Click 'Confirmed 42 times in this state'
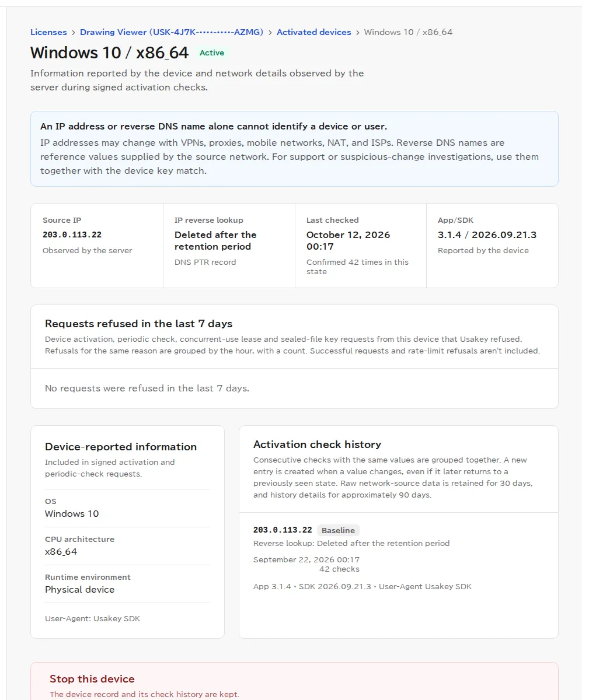 click(x=357, y=267)
